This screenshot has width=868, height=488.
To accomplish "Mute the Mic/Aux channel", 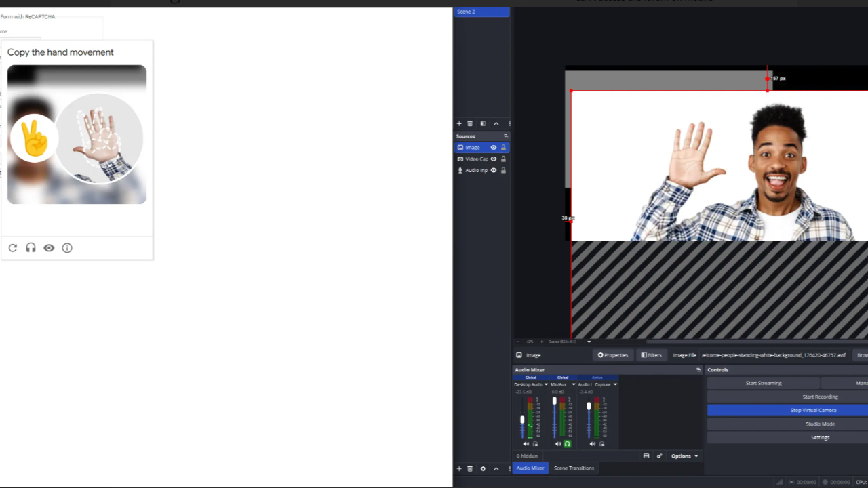I will pyautogui.click(x=558, y=444).
